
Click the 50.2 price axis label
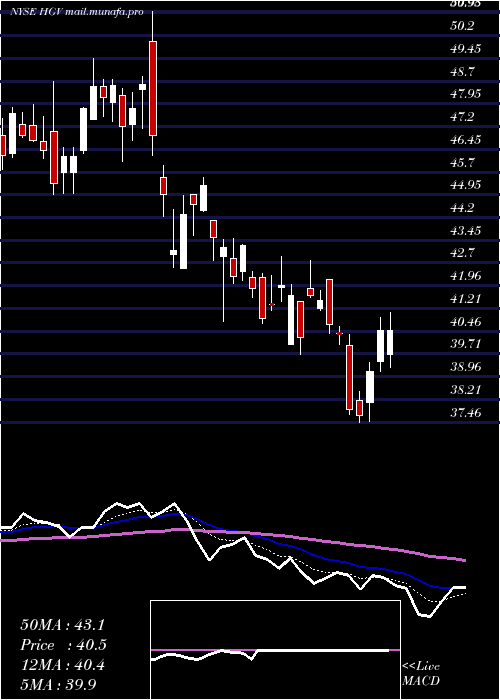(462, 26)
